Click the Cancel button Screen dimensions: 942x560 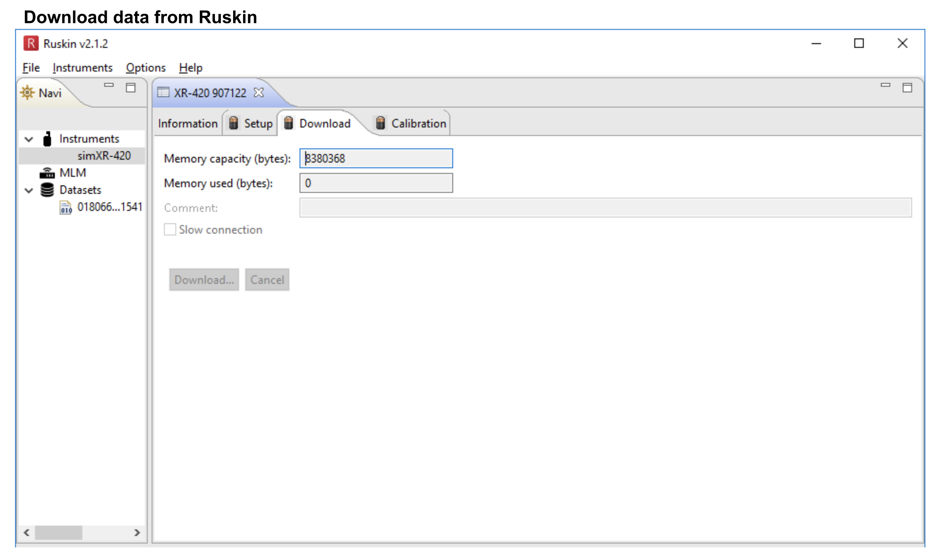(267, 280)
